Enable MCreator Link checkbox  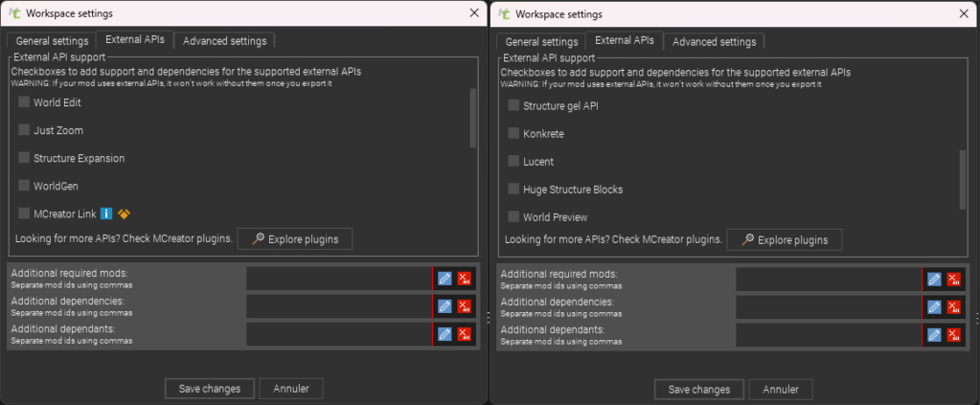click(24, 214)
